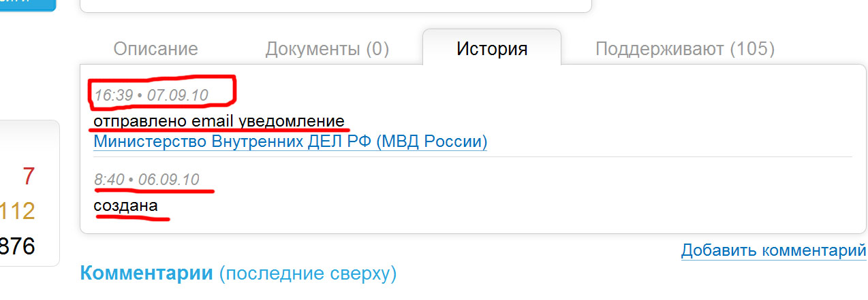Image resolution: width=868 pixels, height=300 pixels.
Task: Click the red counter showing 7
Action: click(28, 177)
